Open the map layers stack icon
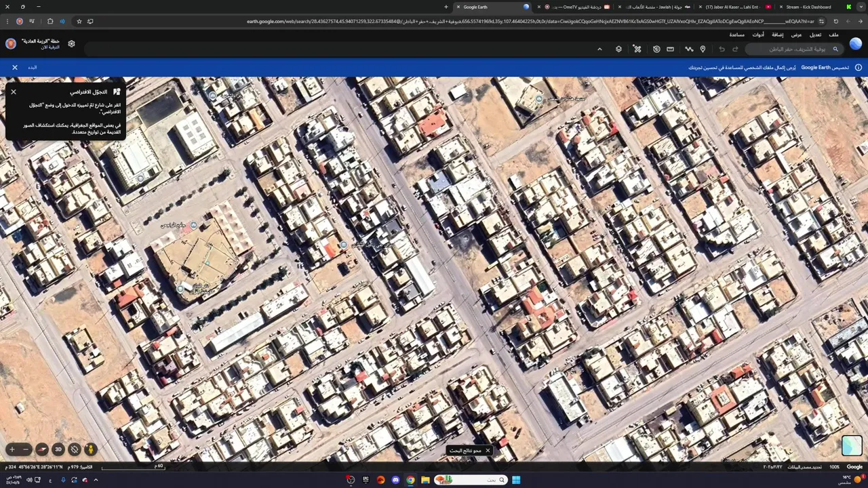 pos(618,49)
